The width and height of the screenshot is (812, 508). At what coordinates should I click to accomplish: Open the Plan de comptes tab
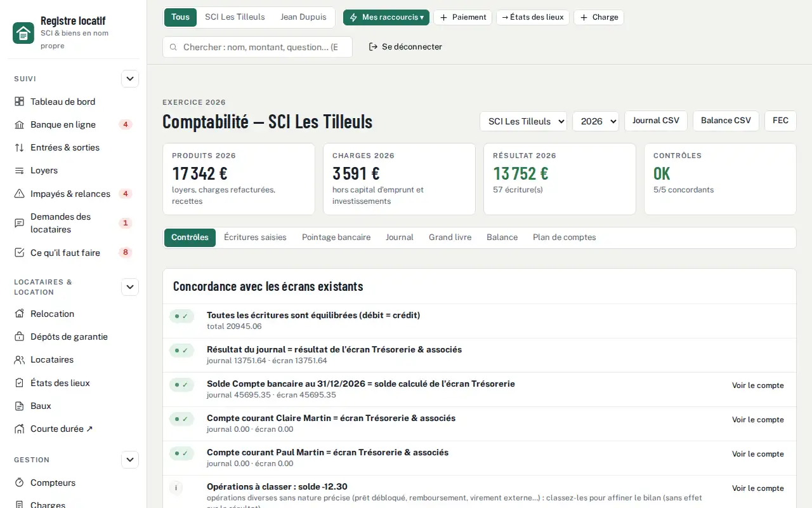click(565, 237)
